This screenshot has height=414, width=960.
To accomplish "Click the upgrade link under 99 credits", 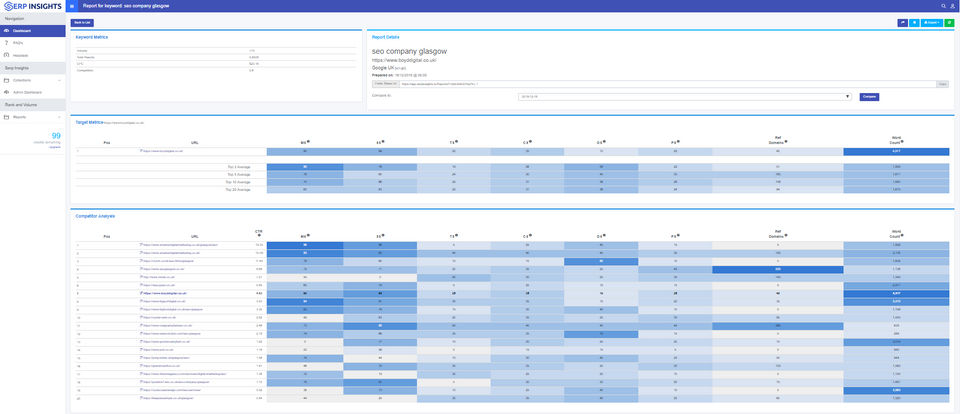I will pos(55,147).
